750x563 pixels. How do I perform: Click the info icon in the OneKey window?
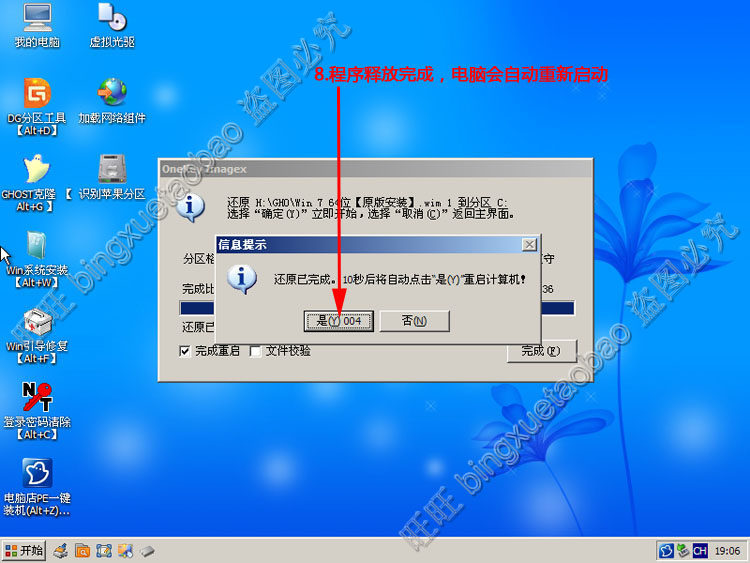coord(190,208)
